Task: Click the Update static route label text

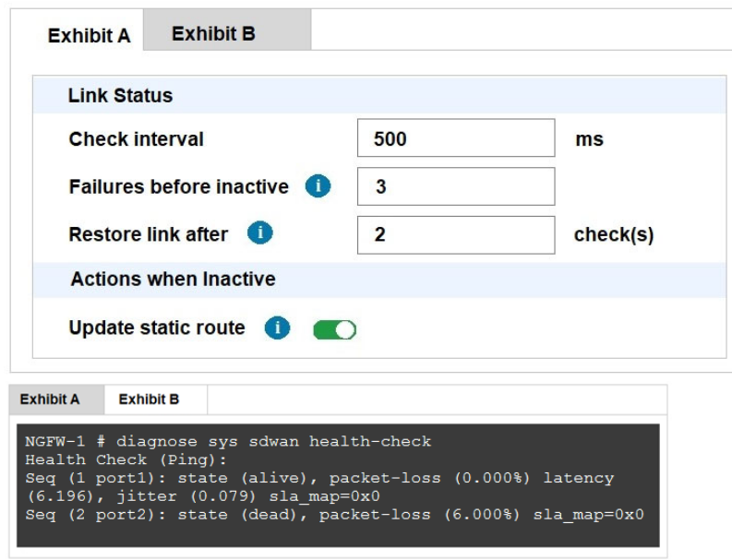Action: tap(157, 328)
